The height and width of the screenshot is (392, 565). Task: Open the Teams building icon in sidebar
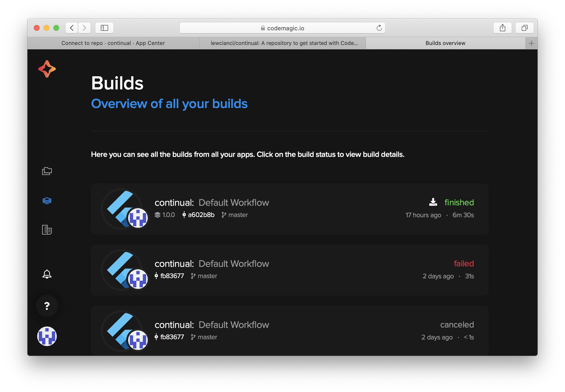(x=47, y=230)
